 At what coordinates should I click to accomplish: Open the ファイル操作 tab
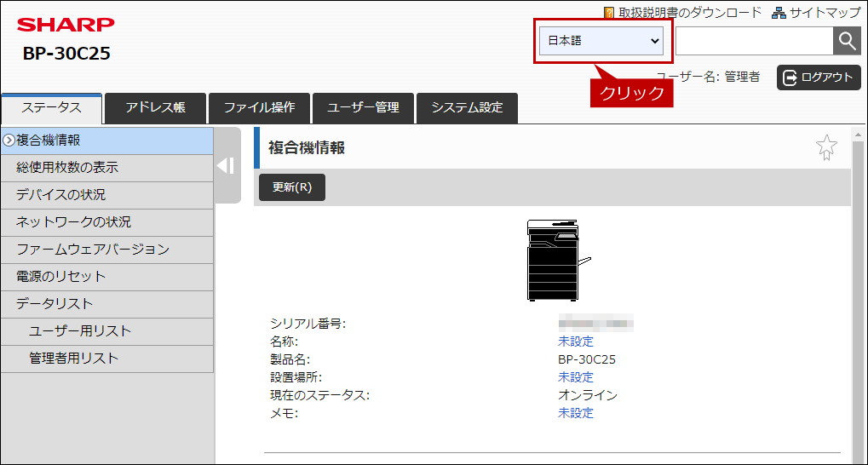[x=259, y=108]
